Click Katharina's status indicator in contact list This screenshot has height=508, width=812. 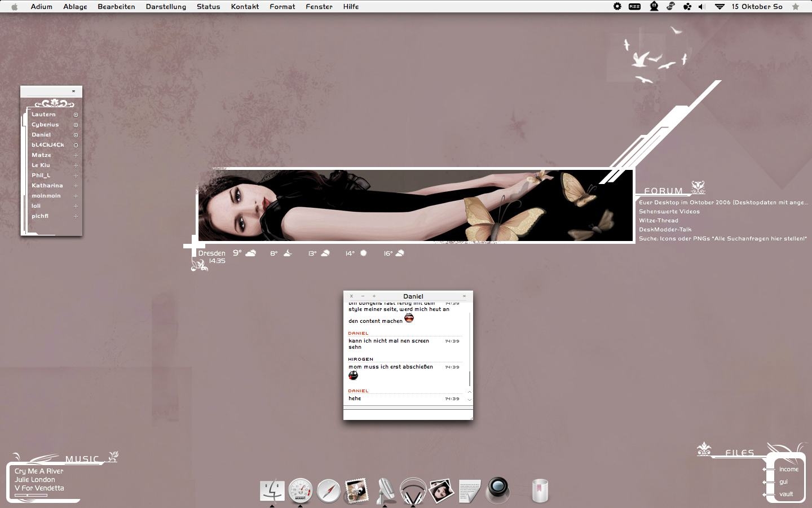(76, 186)
